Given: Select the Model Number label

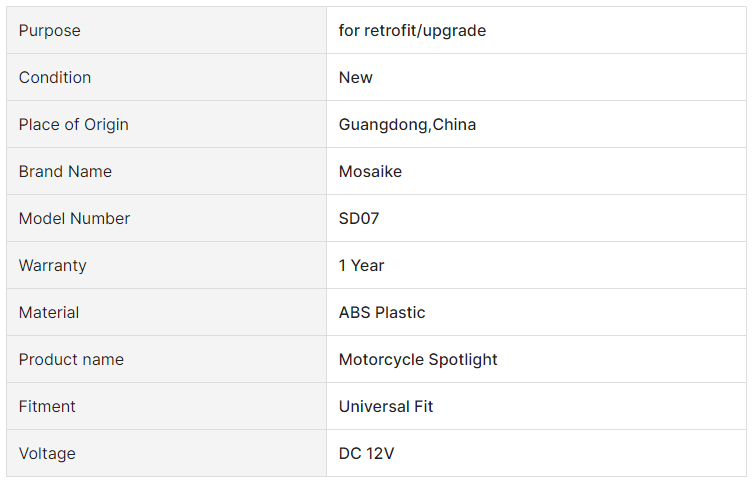Looking at the screenshot, I should click(74, 218).
